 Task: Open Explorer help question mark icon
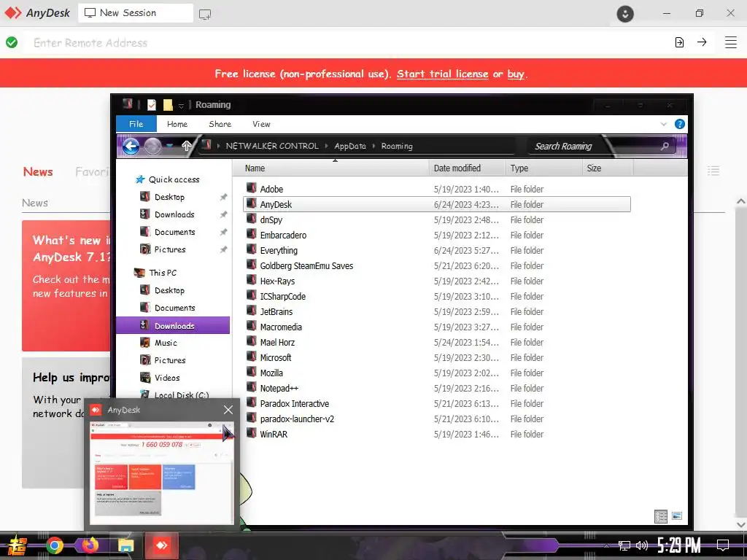click(680, 124)
